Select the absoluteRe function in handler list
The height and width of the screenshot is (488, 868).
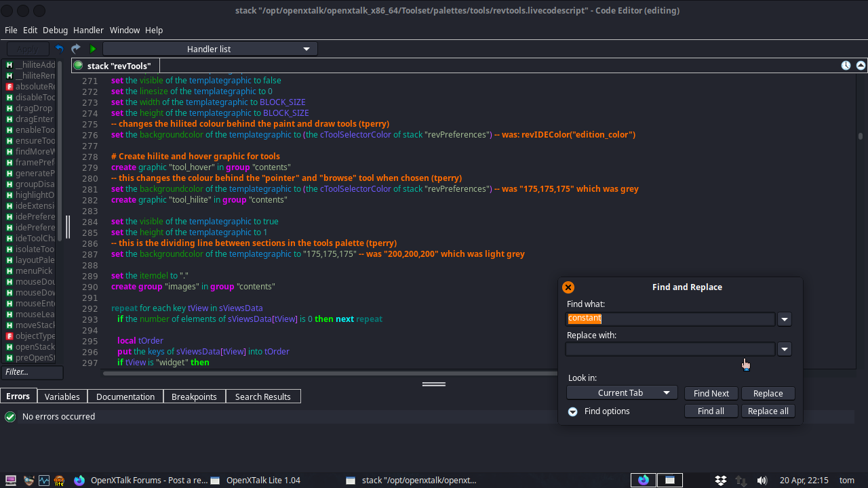31,86
